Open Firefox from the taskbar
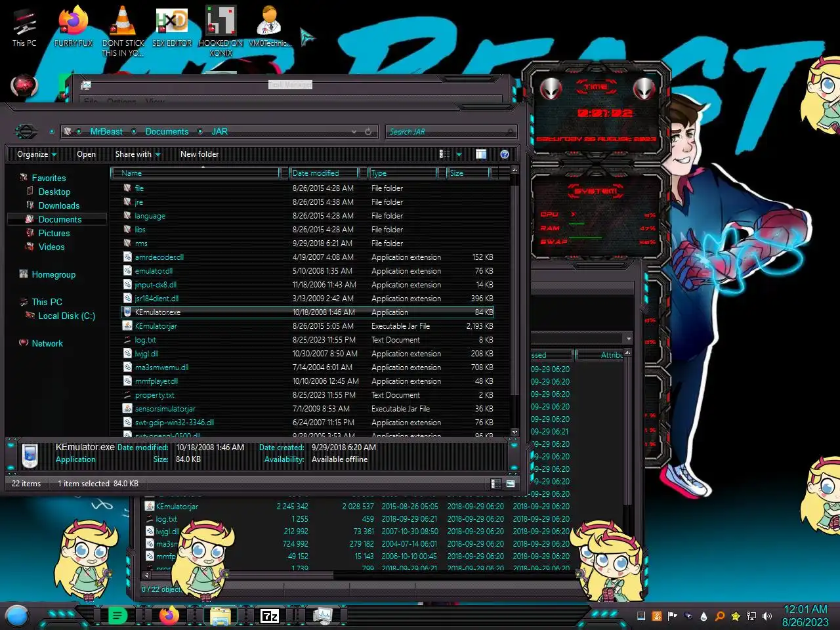The height and width of the screenshot is (630, 840). pyautogui.click(x=169, y=616)
